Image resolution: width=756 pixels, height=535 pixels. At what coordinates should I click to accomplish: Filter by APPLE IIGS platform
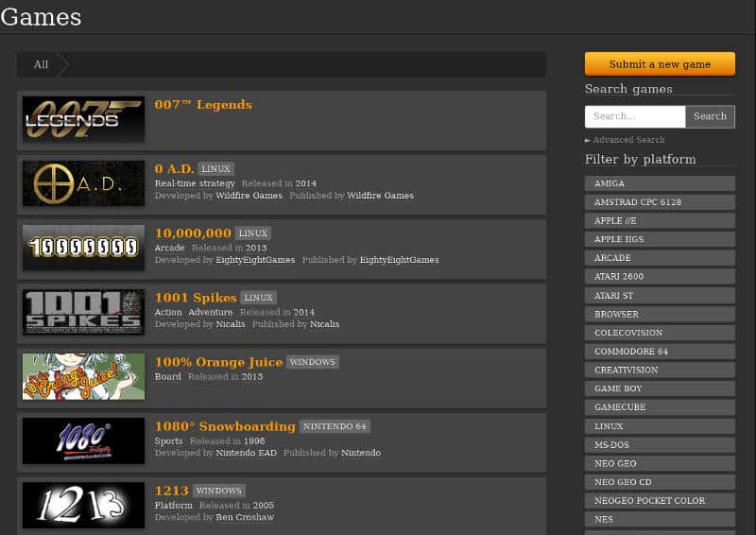(x=660, y=239)
